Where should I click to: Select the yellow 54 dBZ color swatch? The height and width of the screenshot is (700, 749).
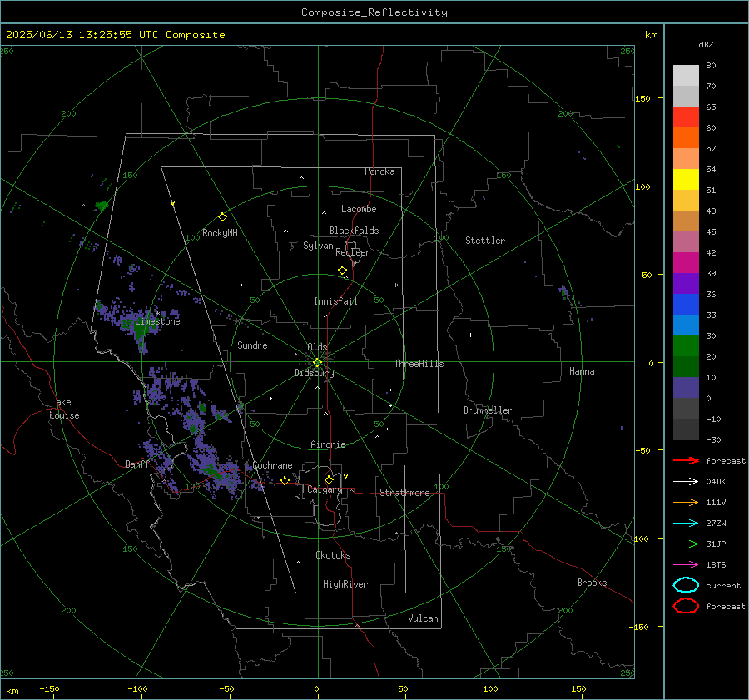coord(686,179)
